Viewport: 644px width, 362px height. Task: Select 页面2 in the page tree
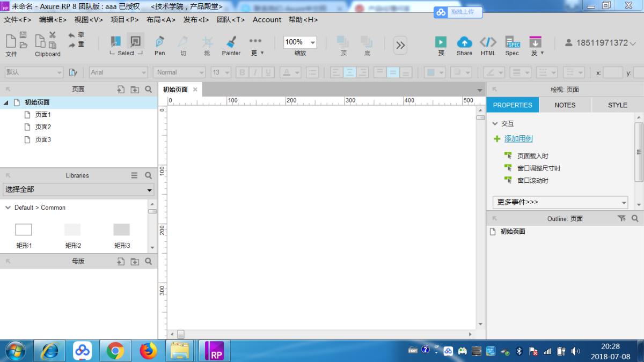pyautogui.click(x=43, y=127)
